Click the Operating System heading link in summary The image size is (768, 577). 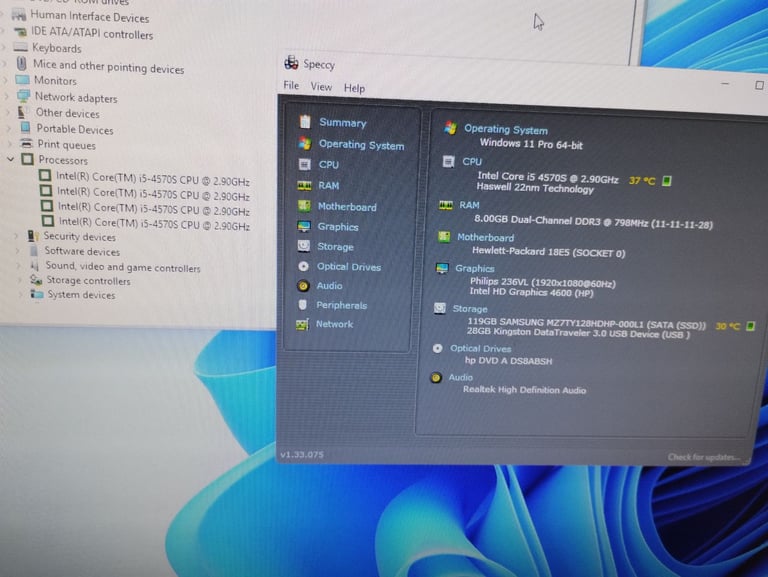pyautogui.click(x=506, y=129)
